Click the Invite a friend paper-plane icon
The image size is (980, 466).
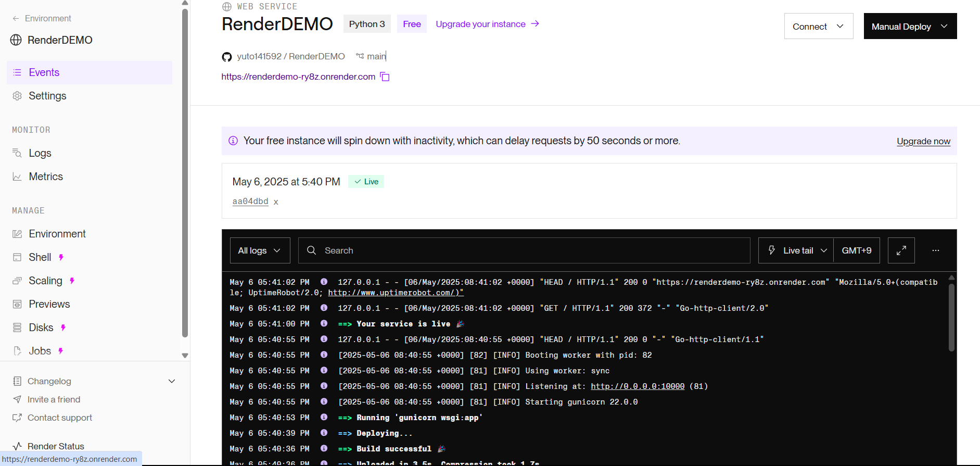pos(17,399)
